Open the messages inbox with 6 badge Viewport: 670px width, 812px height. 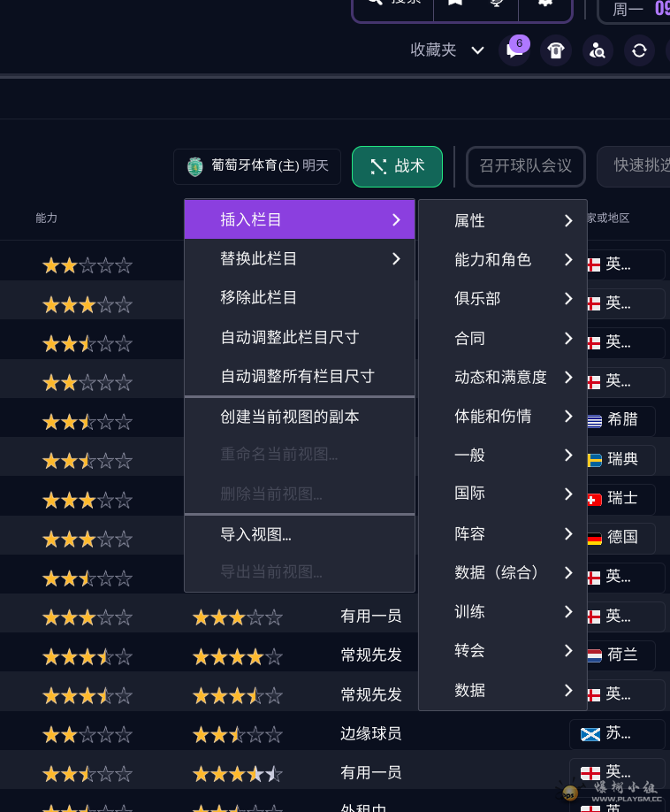coord(514,50)
